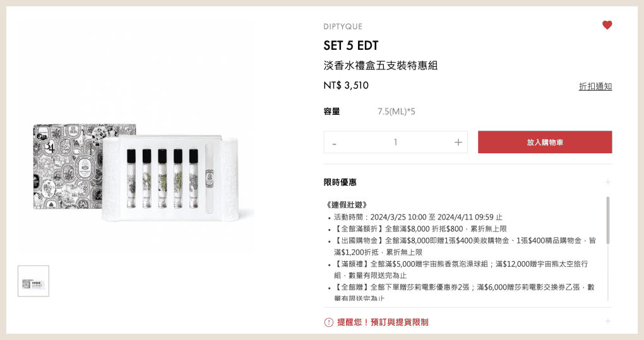Click the exclamation warning icon beside 提醒您
The width and height of the screenshot is (644, 340).
pyautogui.click(x=328, y=322)
